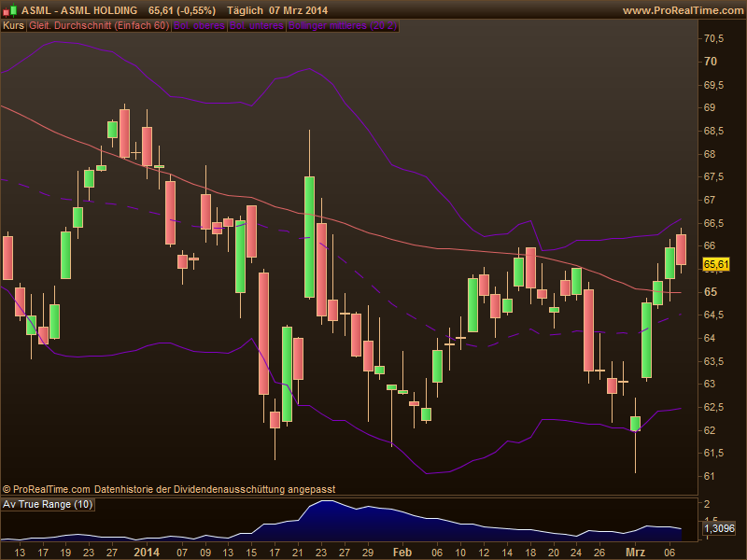Click the '15' date label on time axis

[x=251, y=553]
